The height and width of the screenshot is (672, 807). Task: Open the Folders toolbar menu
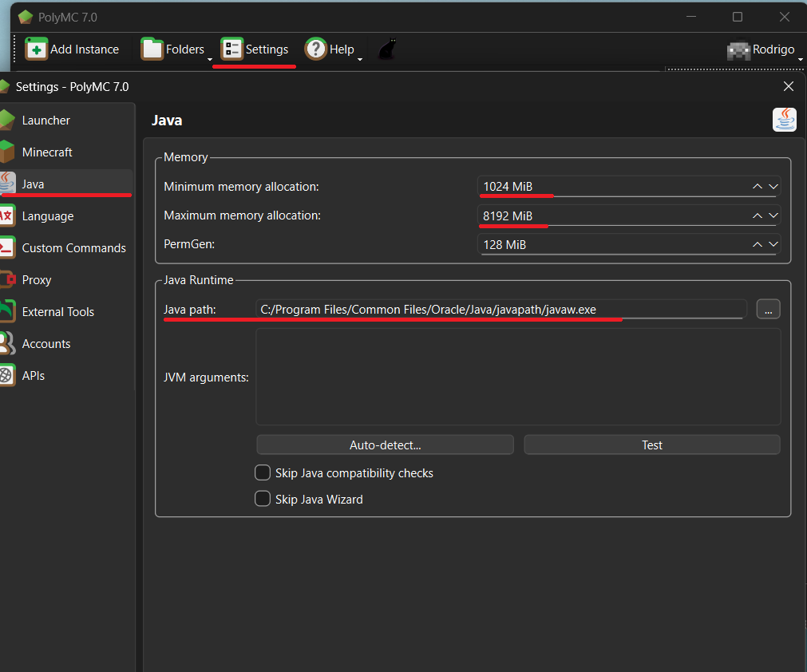(x=176, y=49)
